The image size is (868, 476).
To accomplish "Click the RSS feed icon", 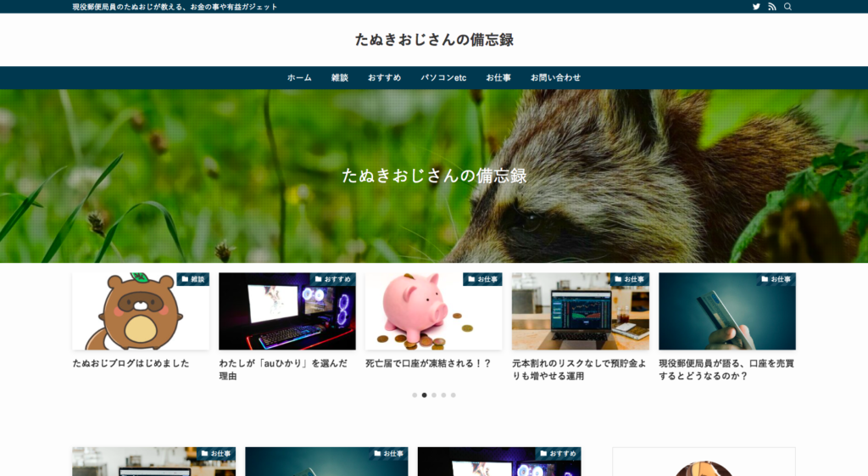I will (x=772, y=7).
